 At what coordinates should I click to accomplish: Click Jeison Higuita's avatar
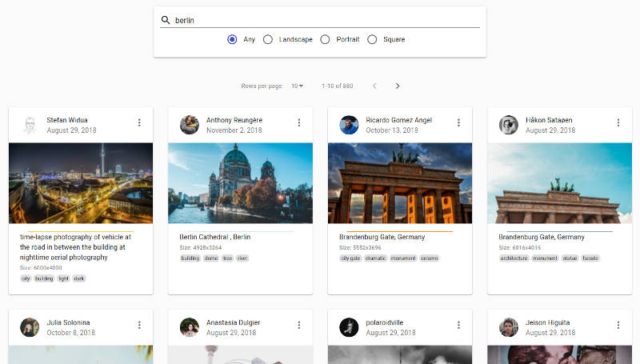coord(509,327)
